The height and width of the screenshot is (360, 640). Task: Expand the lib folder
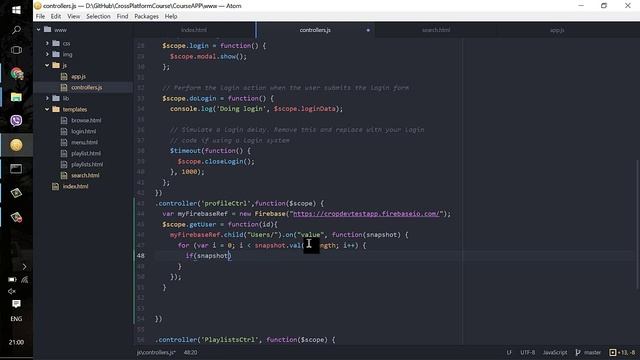(47, 98)
